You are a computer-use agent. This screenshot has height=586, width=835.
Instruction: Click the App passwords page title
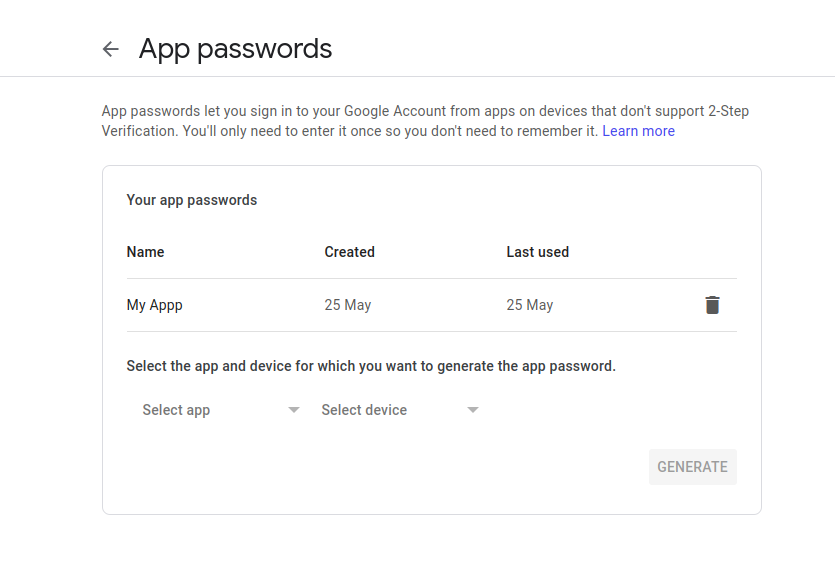click(235, 48)
